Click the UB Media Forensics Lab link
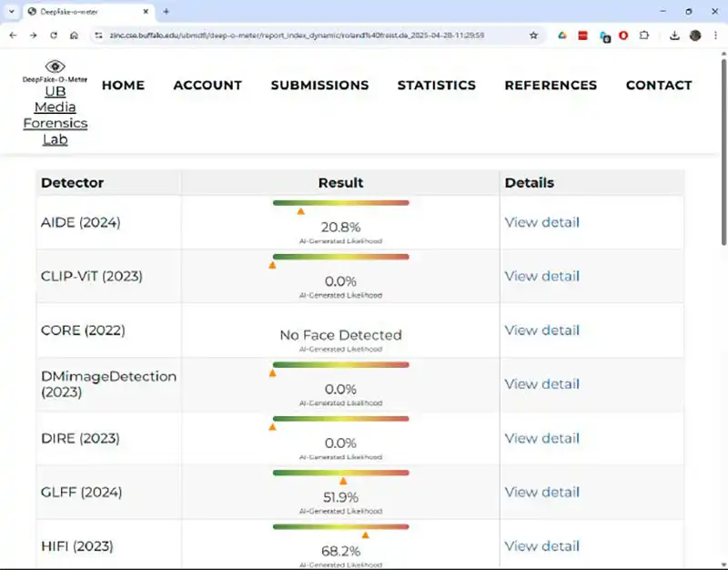 (x=56, y=116)
